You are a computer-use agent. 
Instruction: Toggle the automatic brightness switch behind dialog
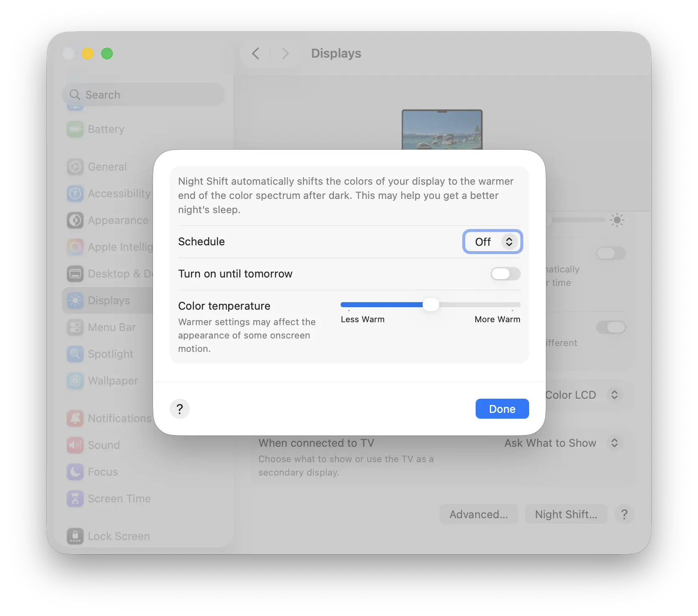coord(611,253)
